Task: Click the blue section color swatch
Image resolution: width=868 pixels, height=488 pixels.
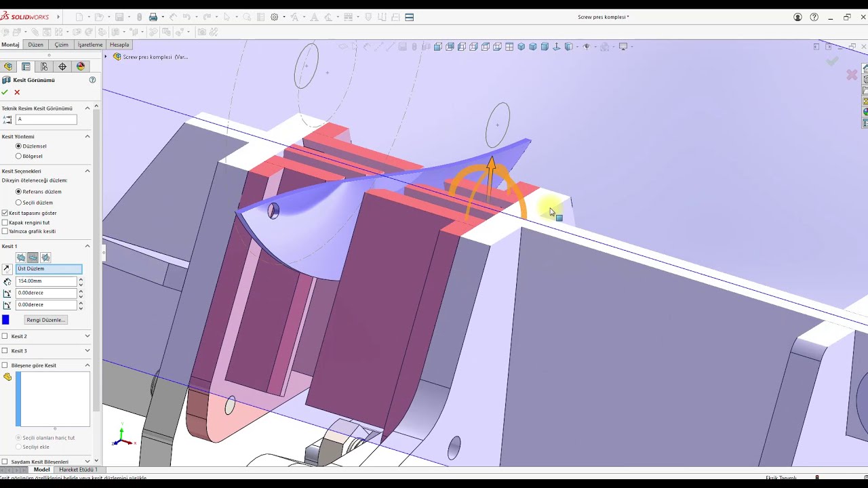Action: (x=6, y=320)
